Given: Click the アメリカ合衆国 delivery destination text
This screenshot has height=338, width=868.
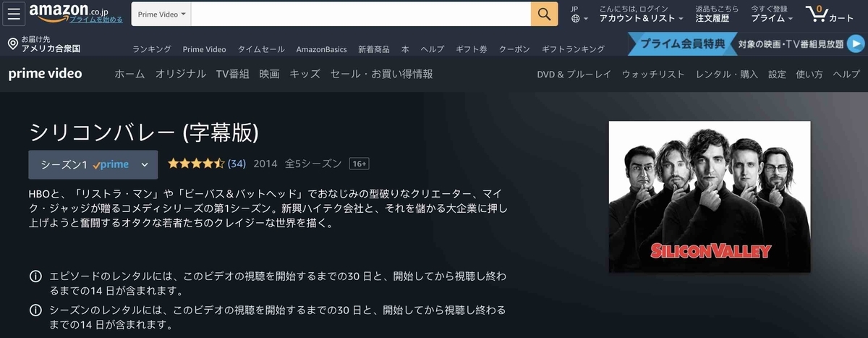Looking at the screenshot, I should point(51,49).
